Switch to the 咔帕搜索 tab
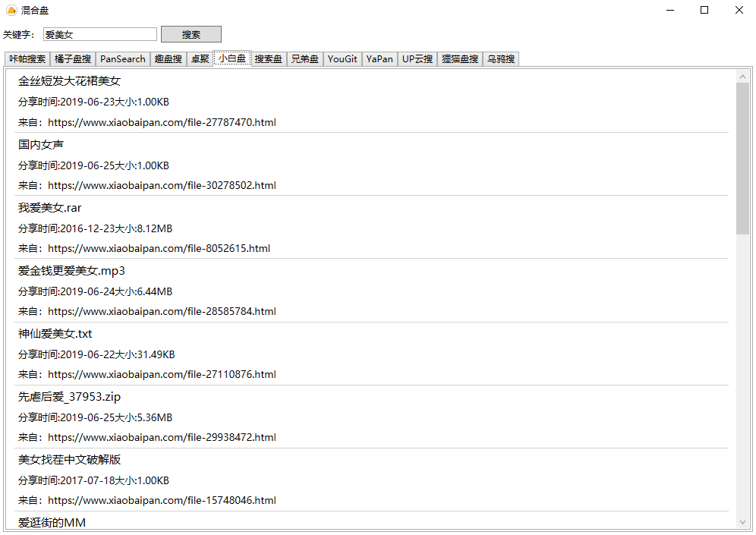756x535 pixels. [x=27, y=59]
